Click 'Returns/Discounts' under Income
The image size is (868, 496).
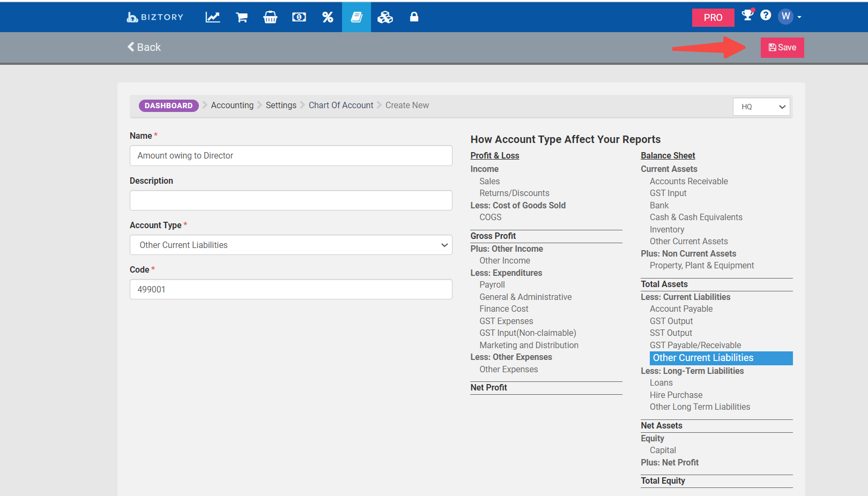point(515,193)
